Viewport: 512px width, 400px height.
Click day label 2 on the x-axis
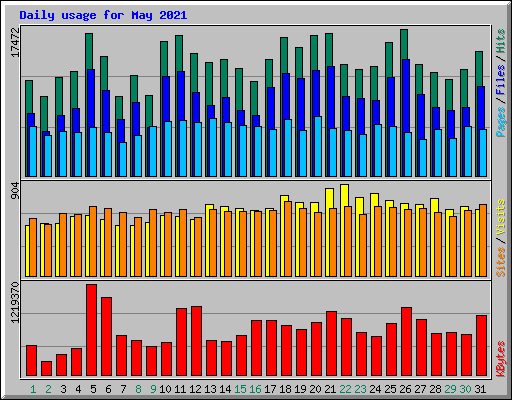pyautogui.click(x=48, y=389)
